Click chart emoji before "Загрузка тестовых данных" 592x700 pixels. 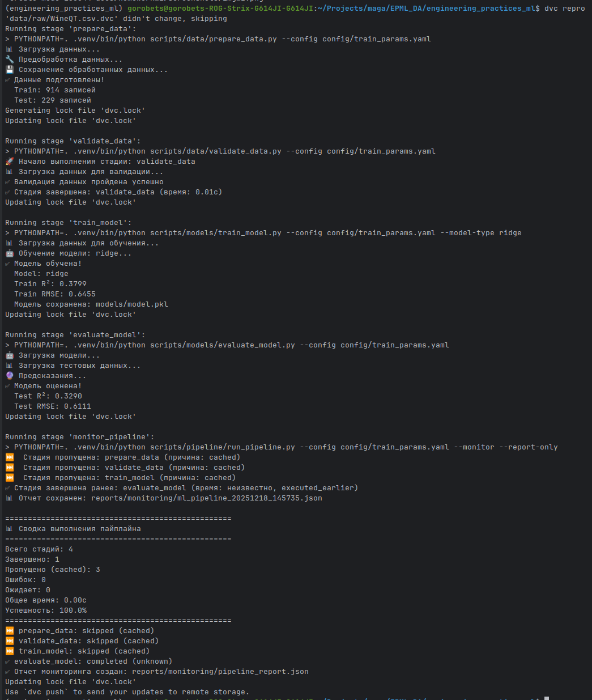(9, 366)
